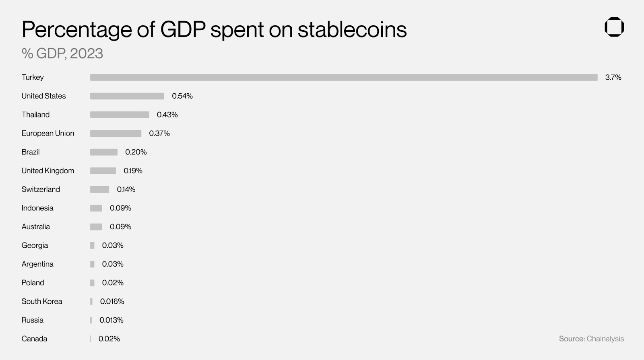Click the Poland bar
644x360 pixels.
point(92,283)
